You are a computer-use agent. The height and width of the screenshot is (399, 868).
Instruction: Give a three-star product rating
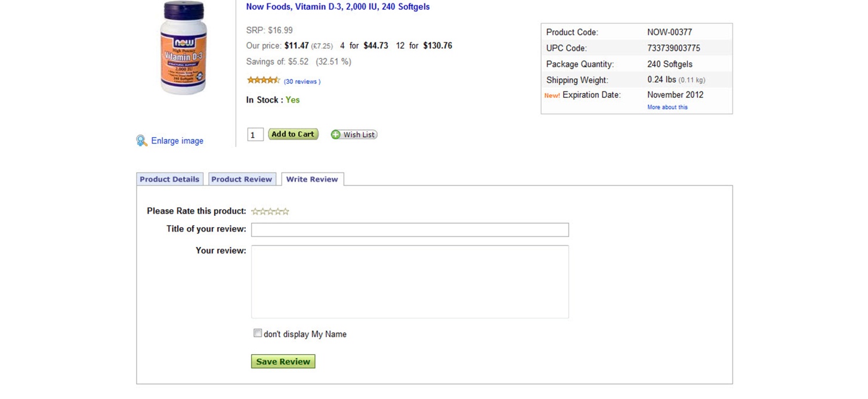270,211
